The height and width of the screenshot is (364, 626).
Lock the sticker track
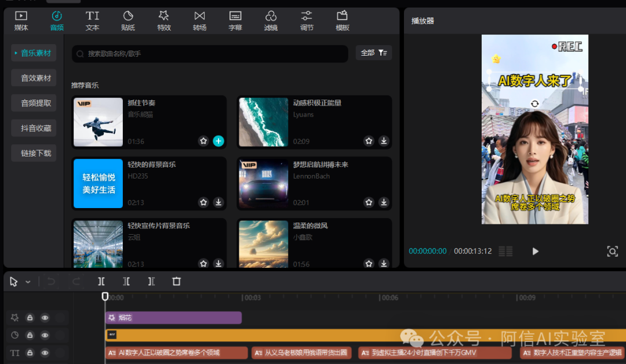click(x=30, y=335)
